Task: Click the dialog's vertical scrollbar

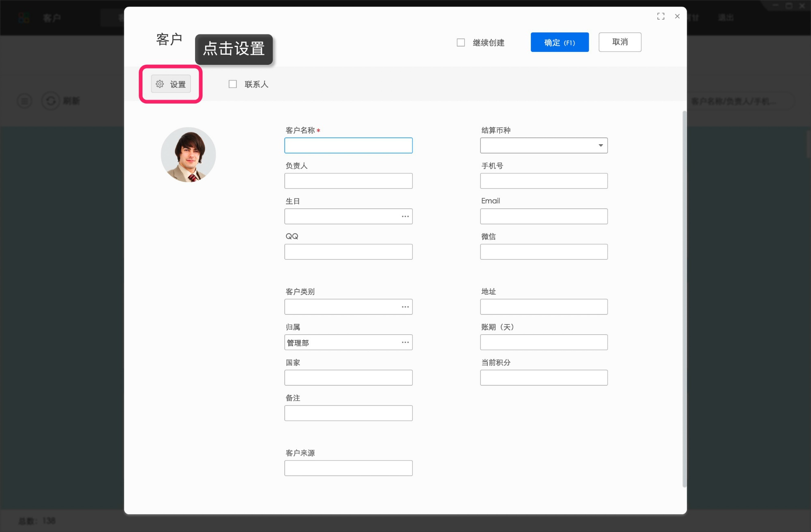Action: [684, 299]
